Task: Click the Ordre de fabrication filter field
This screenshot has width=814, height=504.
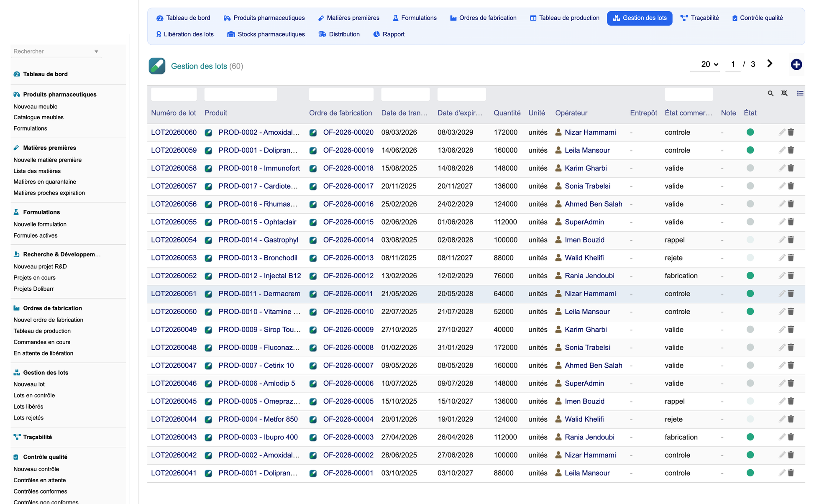Action: pyautogui.click(x=341, y=94)
